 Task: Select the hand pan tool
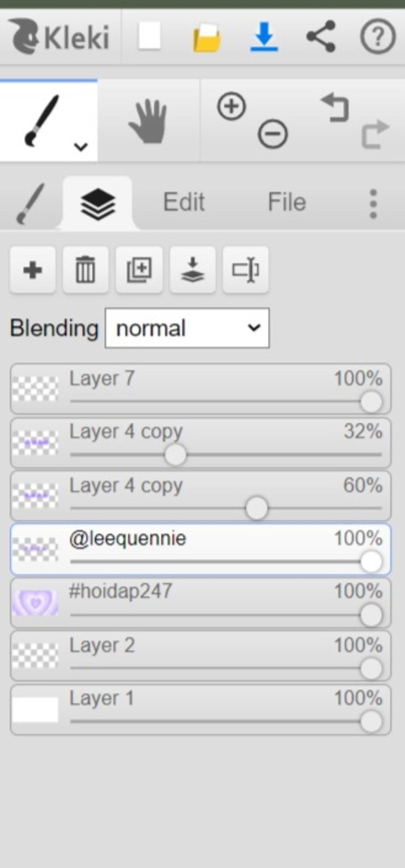click(x=148, y=121)
